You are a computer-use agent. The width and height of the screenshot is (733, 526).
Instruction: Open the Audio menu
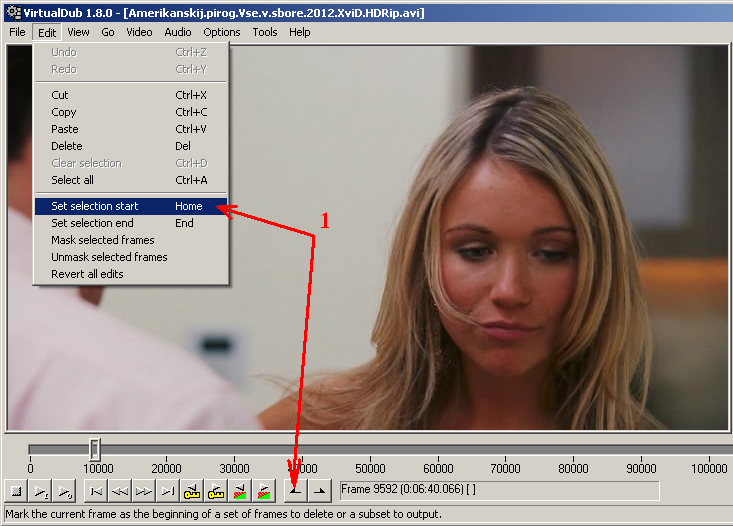(178, 32)
